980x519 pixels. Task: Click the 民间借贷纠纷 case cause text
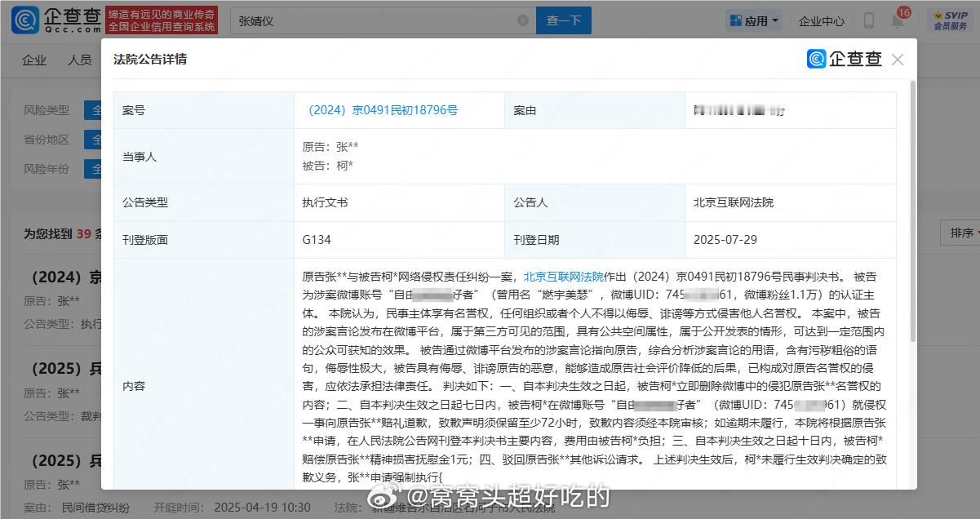(95, 508)
